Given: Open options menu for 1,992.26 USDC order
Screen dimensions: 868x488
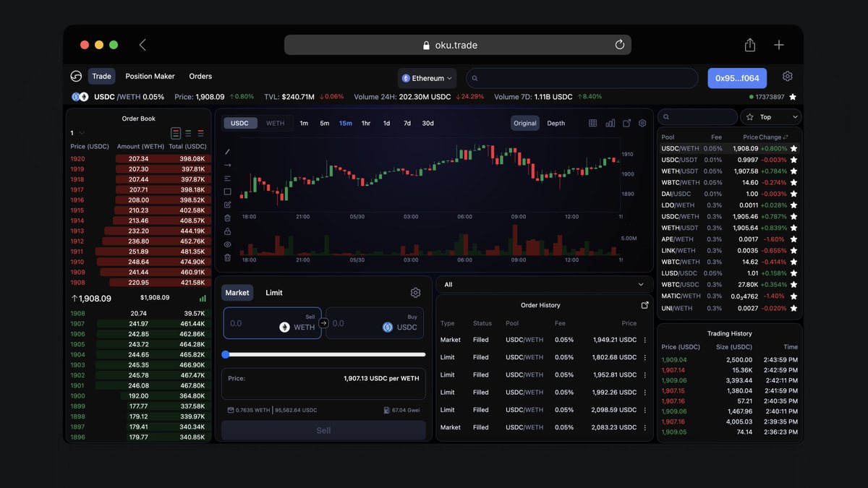Looking at the screenshot, I should [x=645, y=393].
